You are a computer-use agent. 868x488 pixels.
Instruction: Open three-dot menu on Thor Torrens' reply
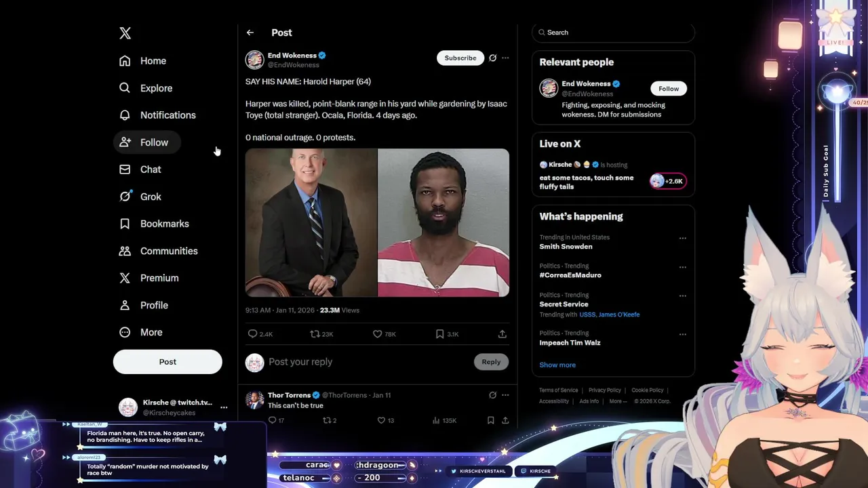click(505, 395)
